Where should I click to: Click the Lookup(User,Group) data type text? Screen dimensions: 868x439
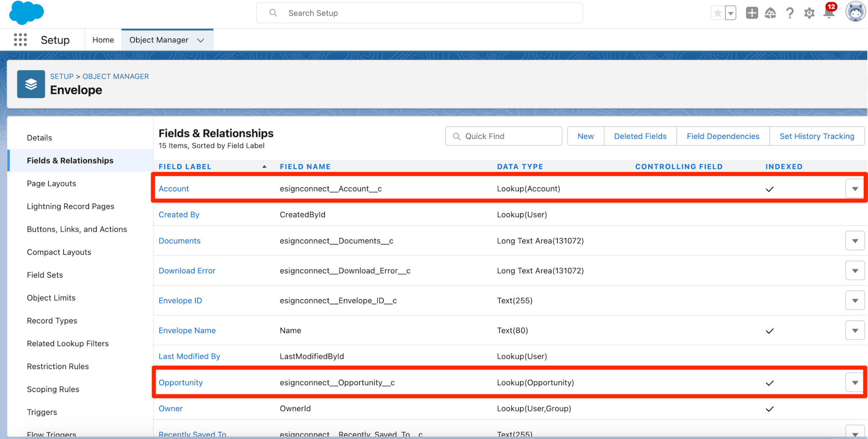(534, 408)
